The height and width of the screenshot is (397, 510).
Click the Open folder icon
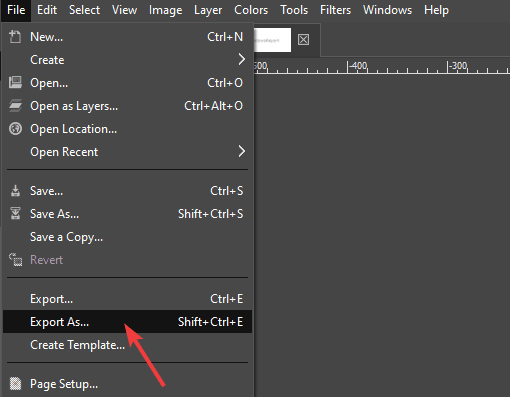coord(15,82)
